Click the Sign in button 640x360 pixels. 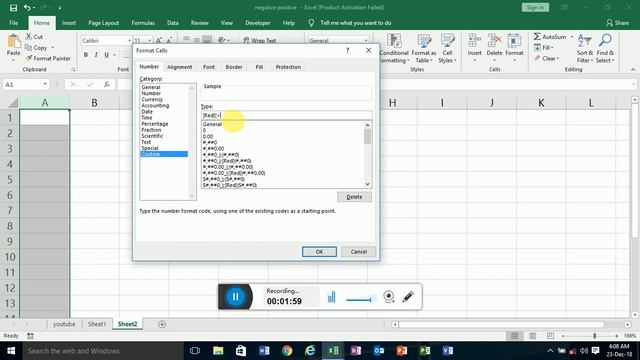point(535,7)
